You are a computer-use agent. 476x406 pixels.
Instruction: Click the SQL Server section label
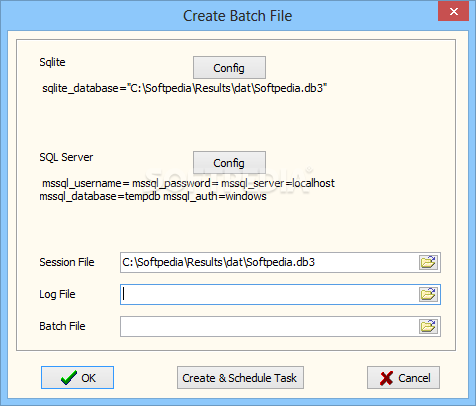click(x=66, y=157)
